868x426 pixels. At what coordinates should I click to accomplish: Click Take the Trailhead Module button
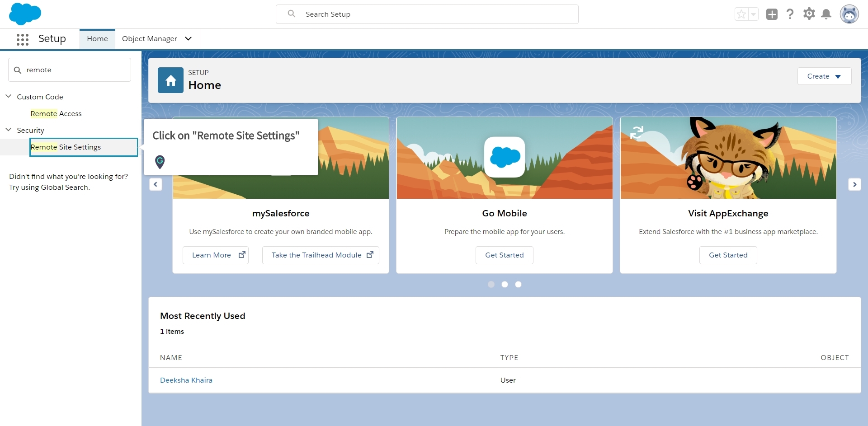click(321, 255)
